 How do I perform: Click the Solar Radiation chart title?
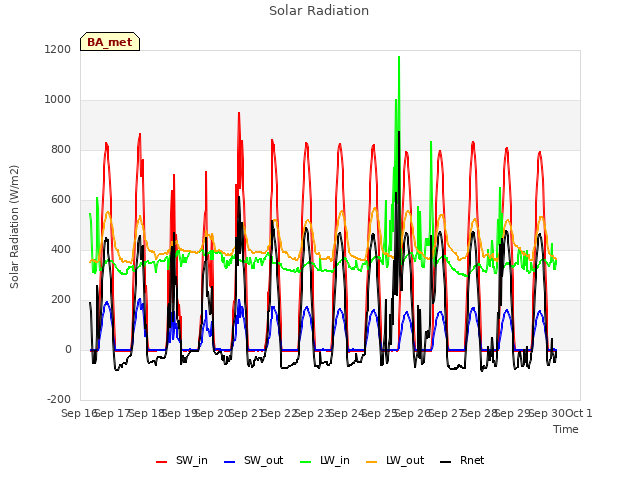[319, 11]
